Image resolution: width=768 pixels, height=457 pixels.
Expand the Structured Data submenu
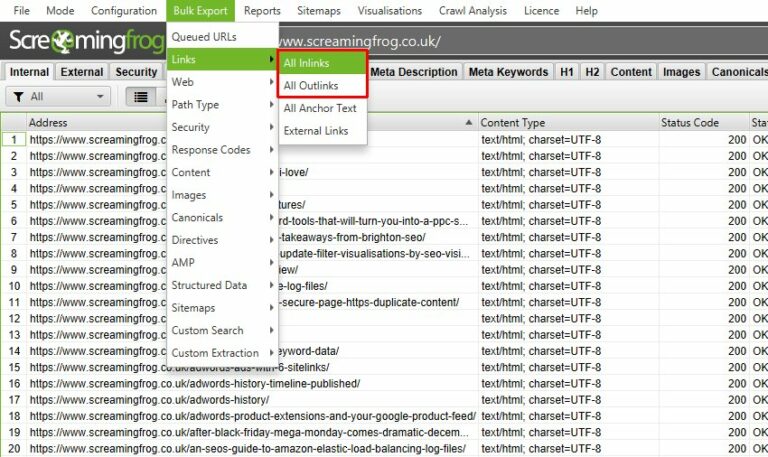220,285
